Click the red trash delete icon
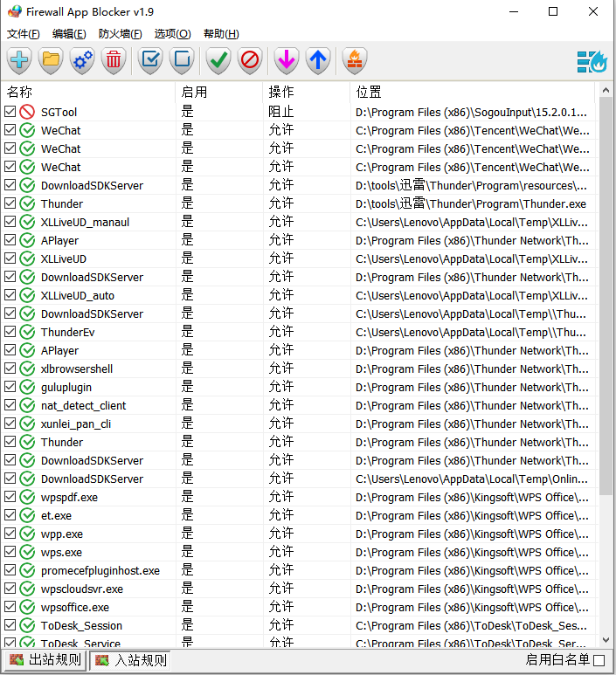Image resolution: width=616 pixels, height=675 pixels. pyautogui.click(x=114, y=60)
